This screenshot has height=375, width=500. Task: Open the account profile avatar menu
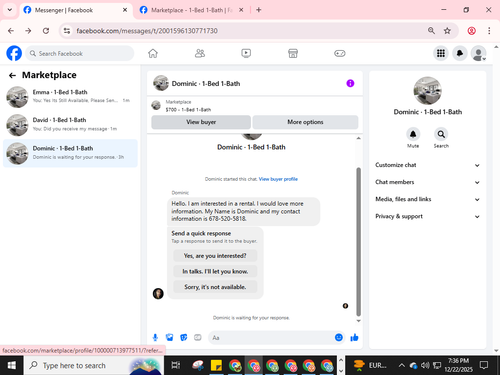coord(478,53)
